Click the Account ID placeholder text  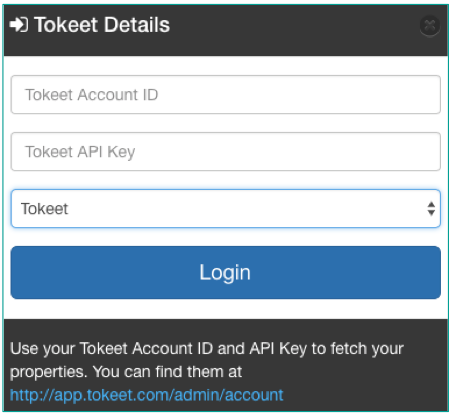click(92, 95)
